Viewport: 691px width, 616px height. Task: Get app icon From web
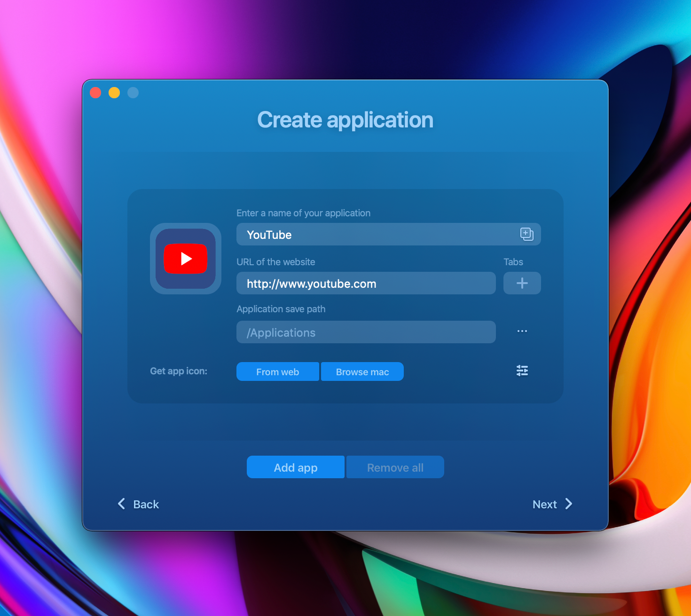click(278, 371)
